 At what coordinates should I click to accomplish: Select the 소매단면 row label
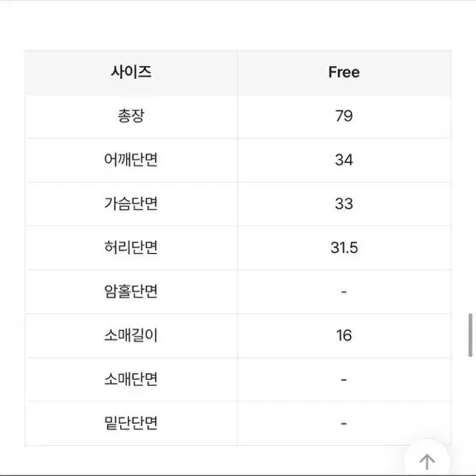coord(131,379)
